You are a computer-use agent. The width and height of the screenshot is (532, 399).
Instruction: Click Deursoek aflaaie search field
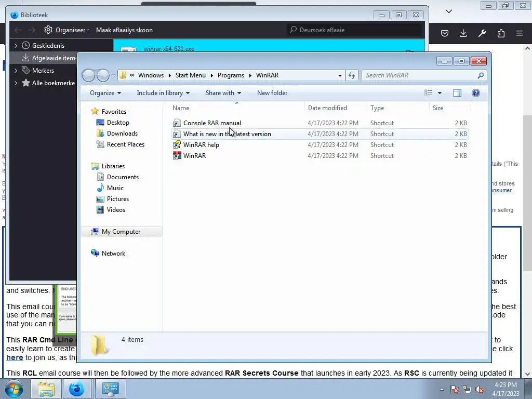point(354,30)
